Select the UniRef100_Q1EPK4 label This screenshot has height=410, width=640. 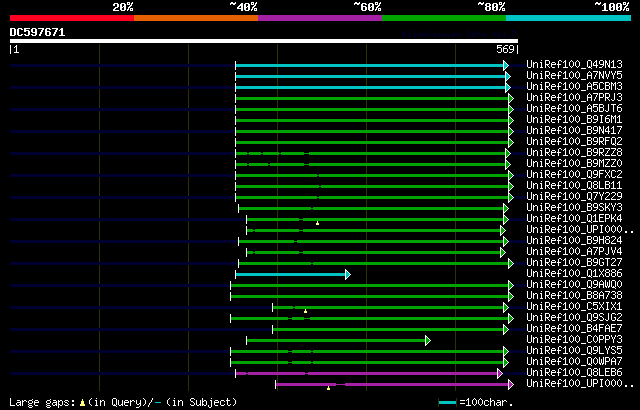click(574, 219)
